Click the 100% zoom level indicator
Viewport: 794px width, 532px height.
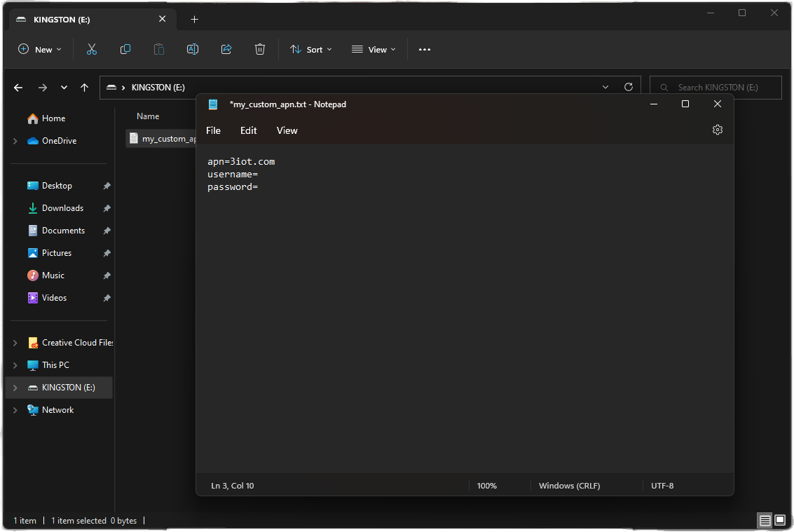(x=486, y=486)
